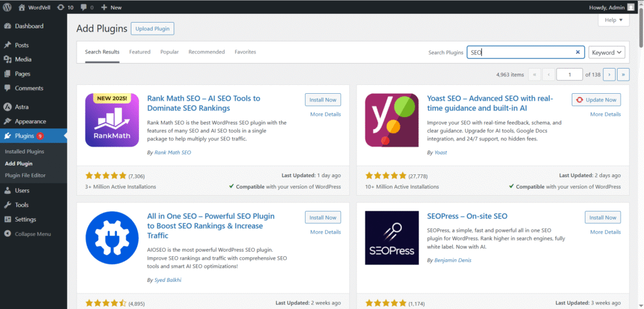This screenshot has height=309, width=644.
Task: Open author link Benjamin Denis
Action: pyautogui.click(x=453, y=261)
